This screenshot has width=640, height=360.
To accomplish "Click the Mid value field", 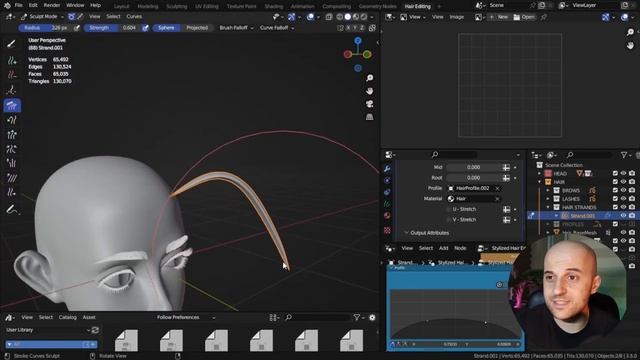I will pyautogui.click(x=473, y=167).
